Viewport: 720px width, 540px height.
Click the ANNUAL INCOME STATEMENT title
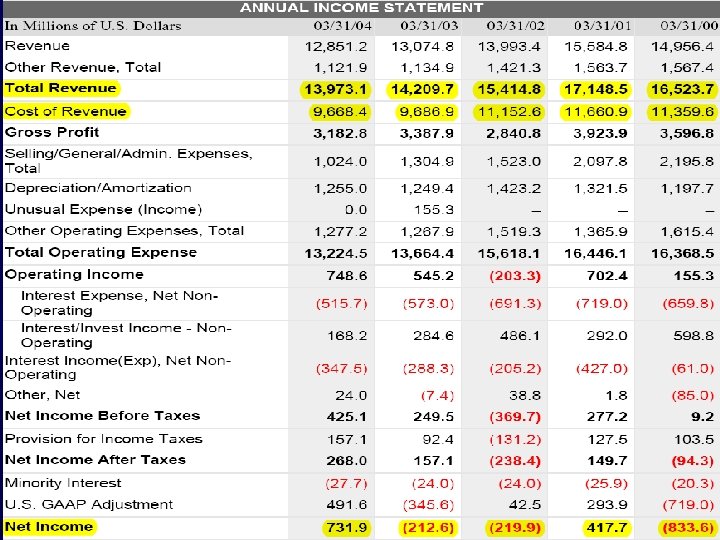361,8
